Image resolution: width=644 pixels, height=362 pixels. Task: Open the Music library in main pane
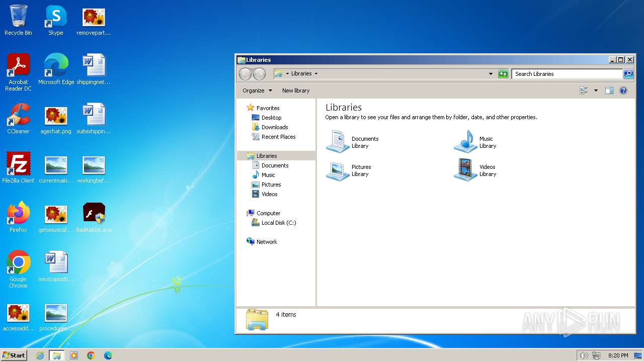(475, 142)
